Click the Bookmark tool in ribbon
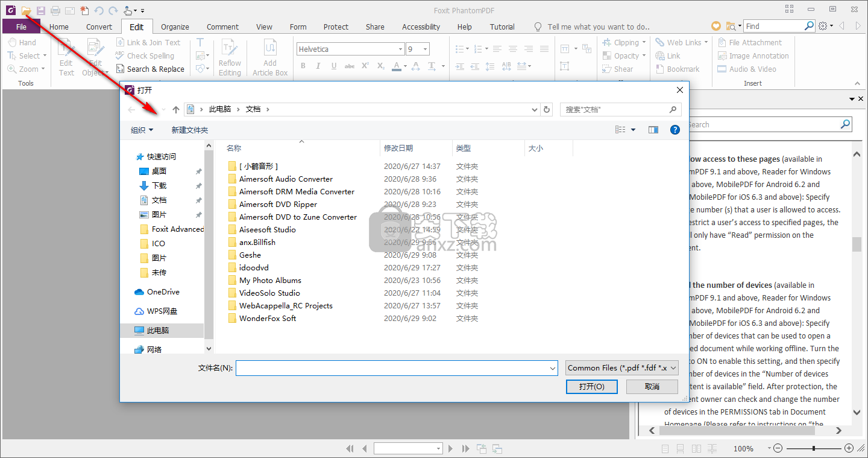 (678, 69)
